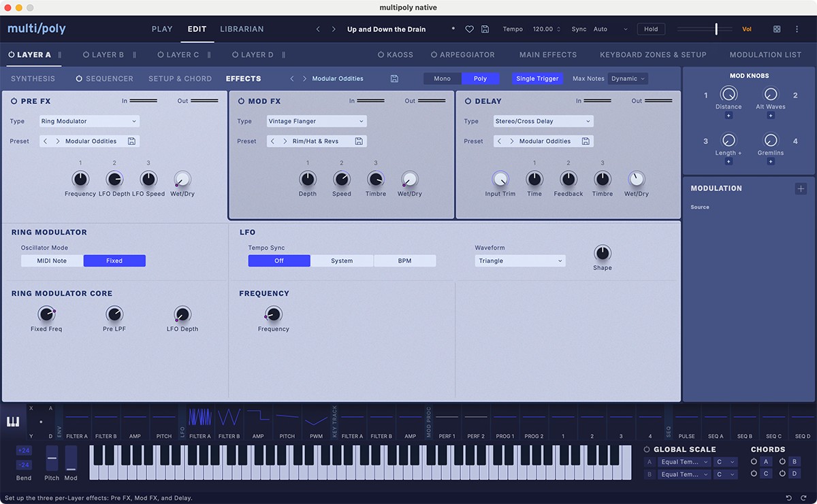The image size is (817, 504).
Task: Switch to the LIBRARIAN page
Action: [x=242, y=29]
